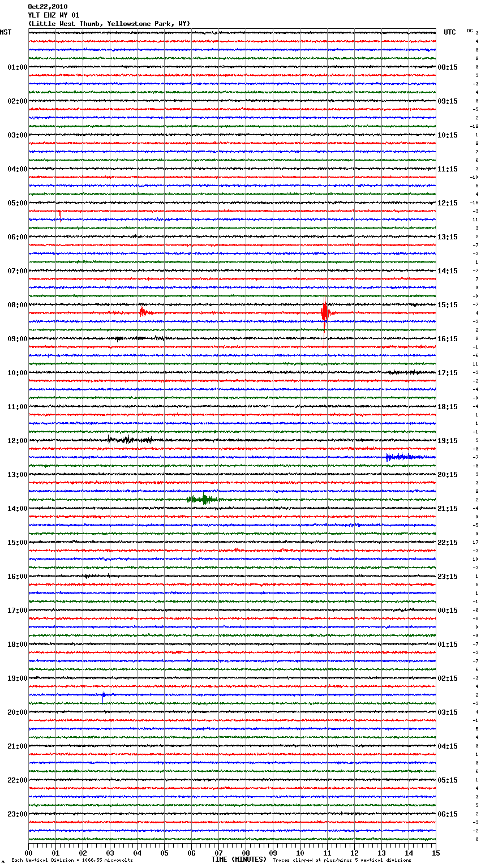The height and width of the screenshot is (868, 481).
Task: Click the '03:15' UTC time label
Action: tap(448, 712)
